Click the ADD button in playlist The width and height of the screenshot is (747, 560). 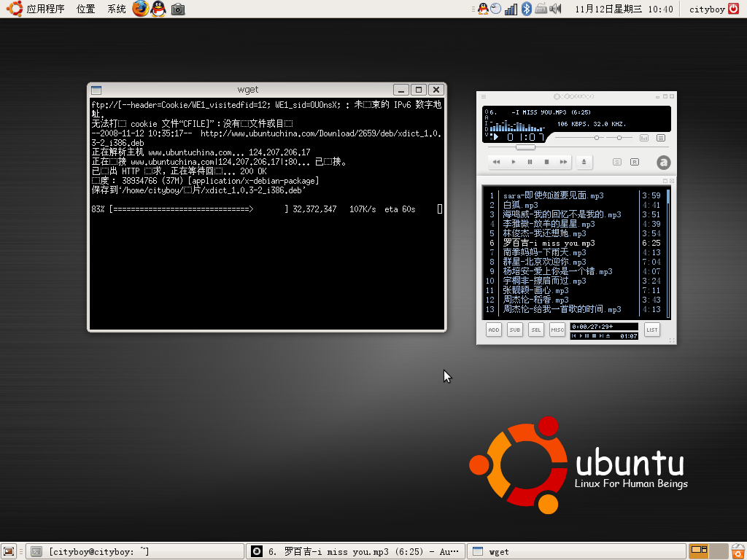click(494, 330)
